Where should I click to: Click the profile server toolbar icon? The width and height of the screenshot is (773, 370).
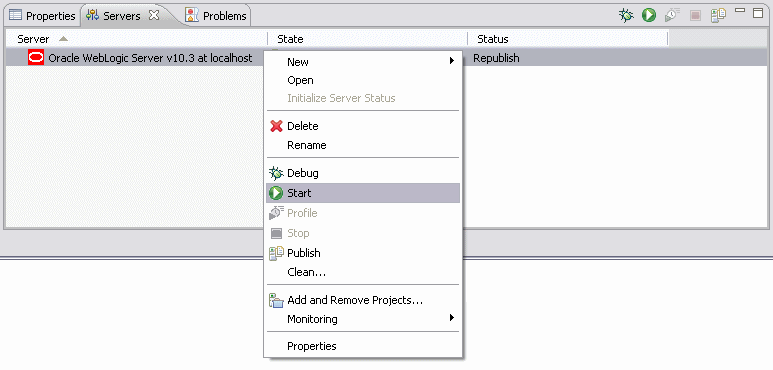point(672,15)
